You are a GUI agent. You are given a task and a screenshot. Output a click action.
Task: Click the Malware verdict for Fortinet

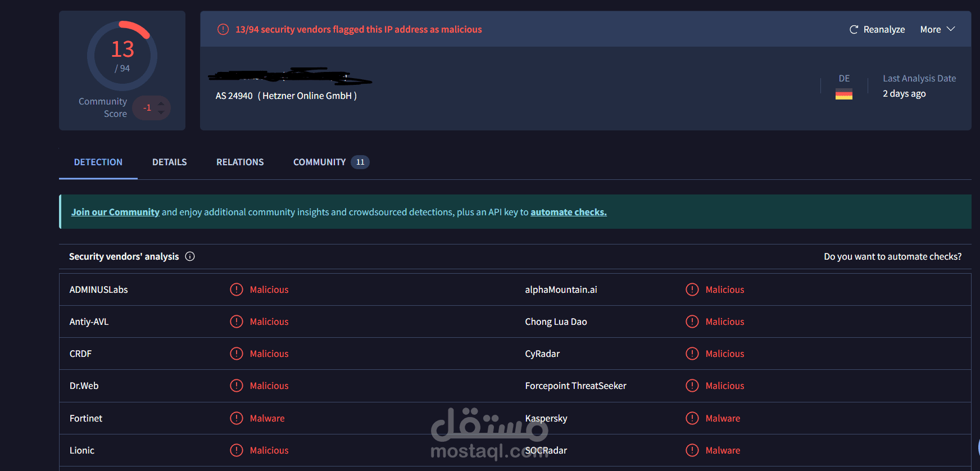click(x=267, y=418)
